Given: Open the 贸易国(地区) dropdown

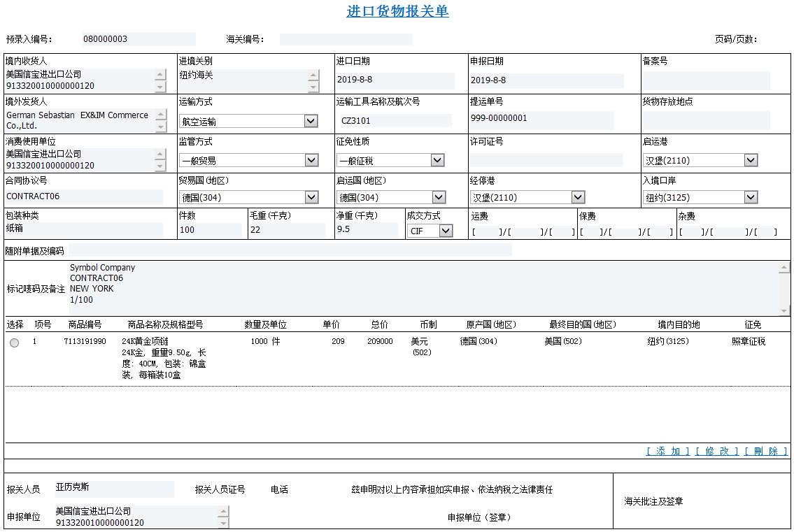Looking at the screenshot, I should [311, 198].
